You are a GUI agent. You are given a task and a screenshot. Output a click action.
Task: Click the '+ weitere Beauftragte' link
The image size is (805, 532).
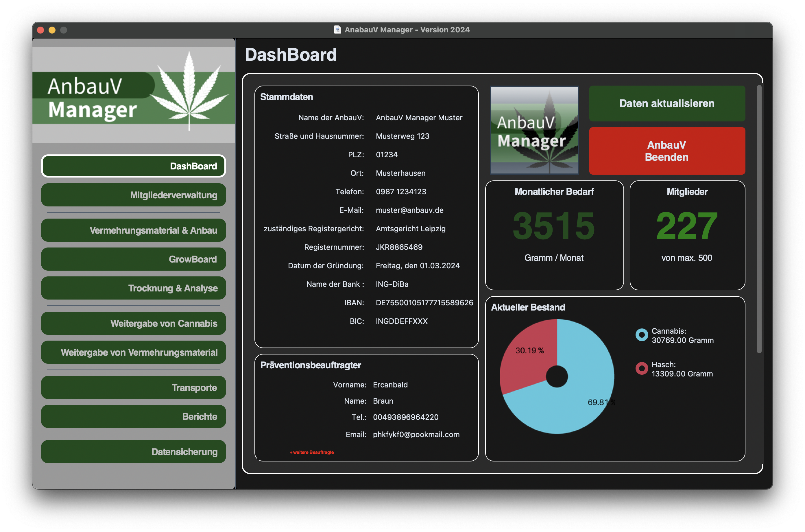click(x=312, y=452)
